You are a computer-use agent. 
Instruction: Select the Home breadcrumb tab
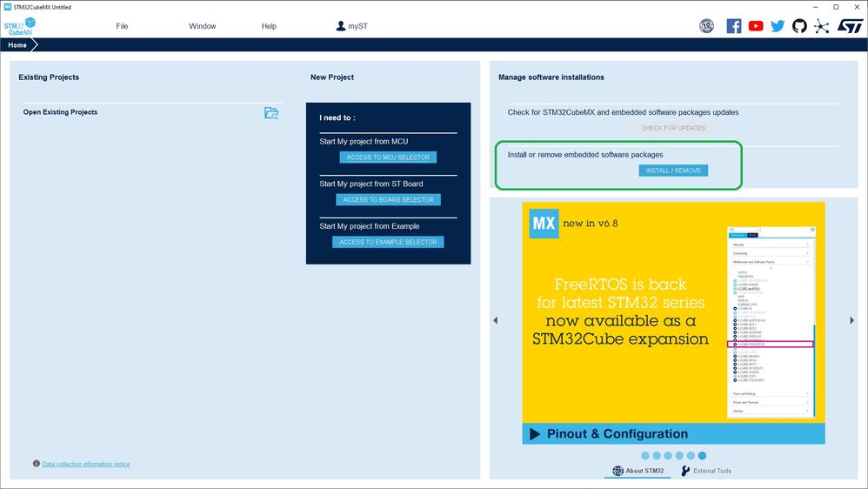click(17, 45)
